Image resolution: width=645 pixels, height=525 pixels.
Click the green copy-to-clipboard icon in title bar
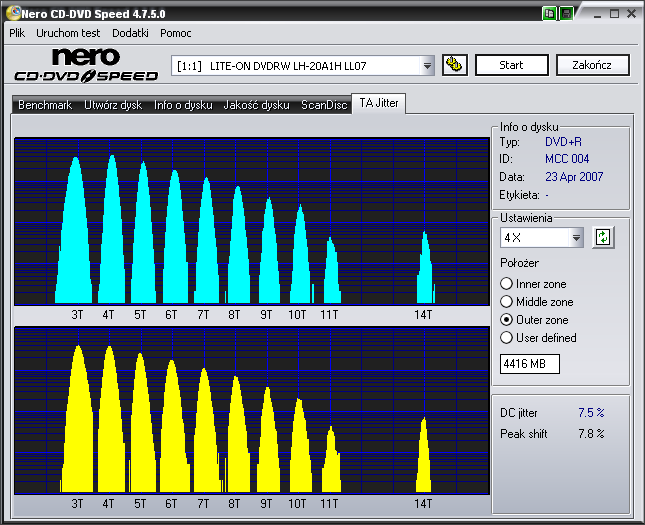pyautogui.click(x=549, y=14)
